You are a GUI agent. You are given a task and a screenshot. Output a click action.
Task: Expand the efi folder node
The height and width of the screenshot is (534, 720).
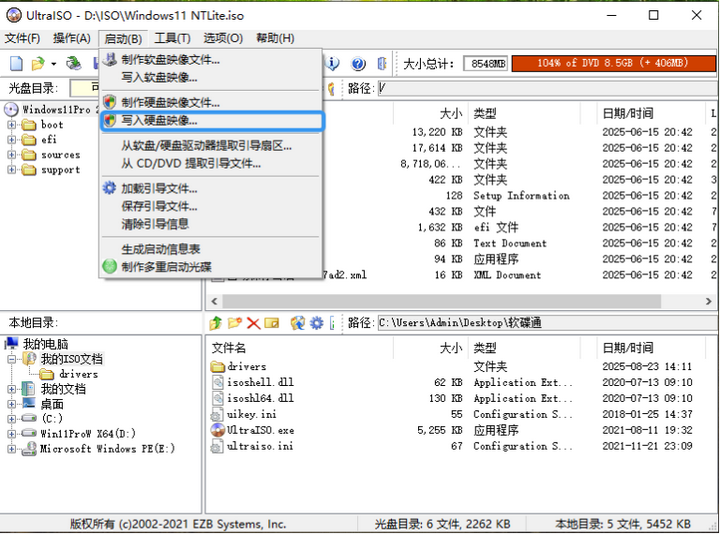tap(11, 140)
